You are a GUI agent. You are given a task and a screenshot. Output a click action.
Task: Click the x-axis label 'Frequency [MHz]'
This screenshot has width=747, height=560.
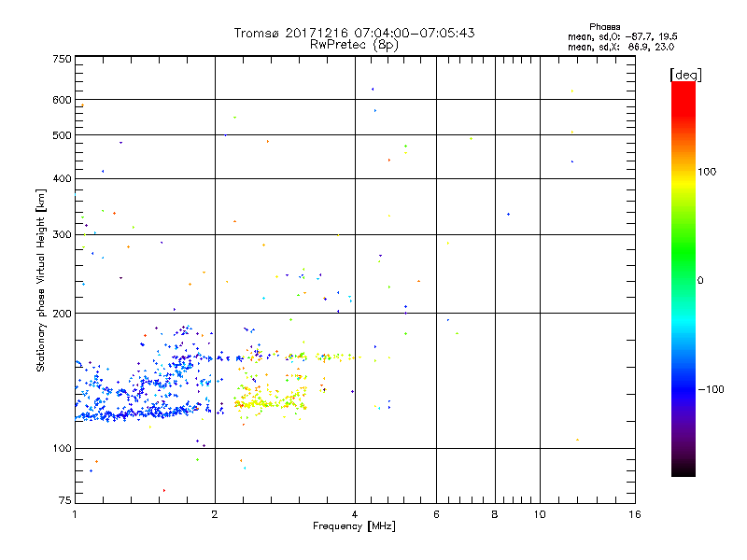[x=354, y=526]
